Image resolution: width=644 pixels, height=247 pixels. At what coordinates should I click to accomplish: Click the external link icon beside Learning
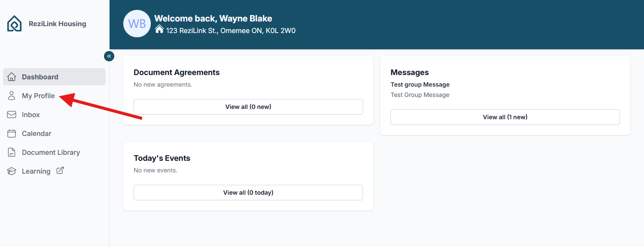point(60,171)
